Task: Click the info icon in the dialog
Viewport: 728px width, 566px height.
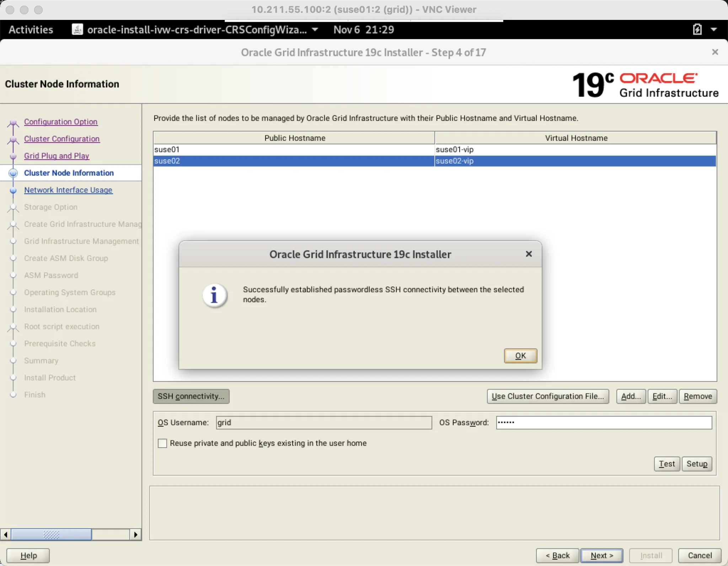Action: [214, 295]
